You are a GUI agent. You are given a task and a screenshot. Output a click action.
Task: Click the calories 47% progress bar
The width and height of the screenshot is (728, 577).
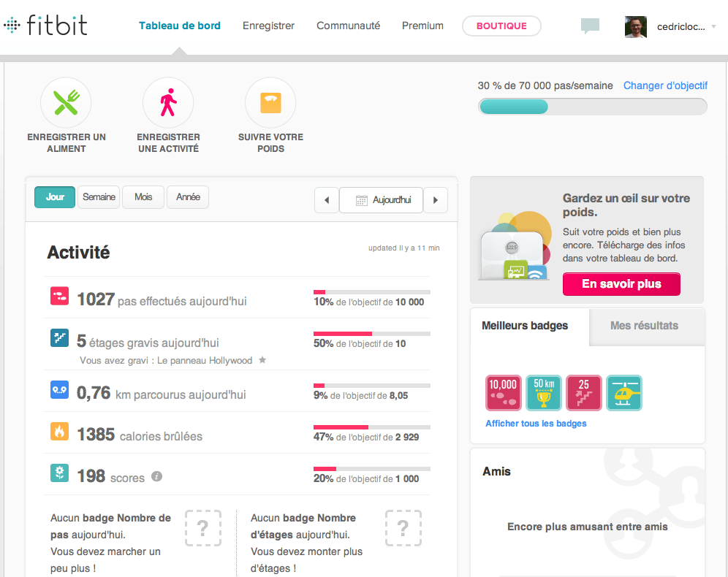click(x=372, y=427)
